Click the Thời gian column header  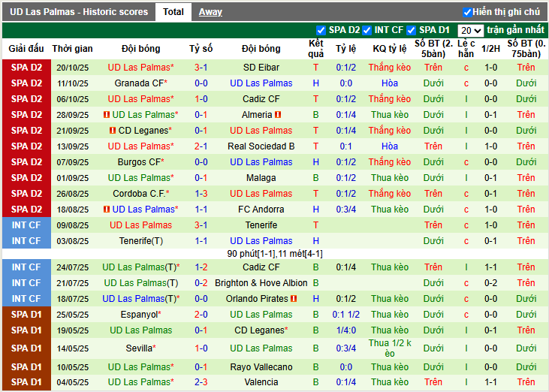click(x=73, y=49)
